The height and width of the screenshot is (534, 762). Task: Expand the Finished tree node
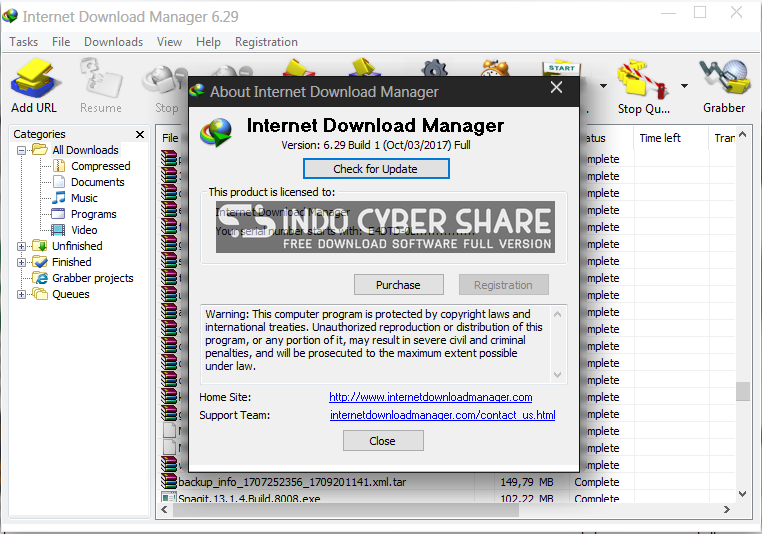click(21, 262)
